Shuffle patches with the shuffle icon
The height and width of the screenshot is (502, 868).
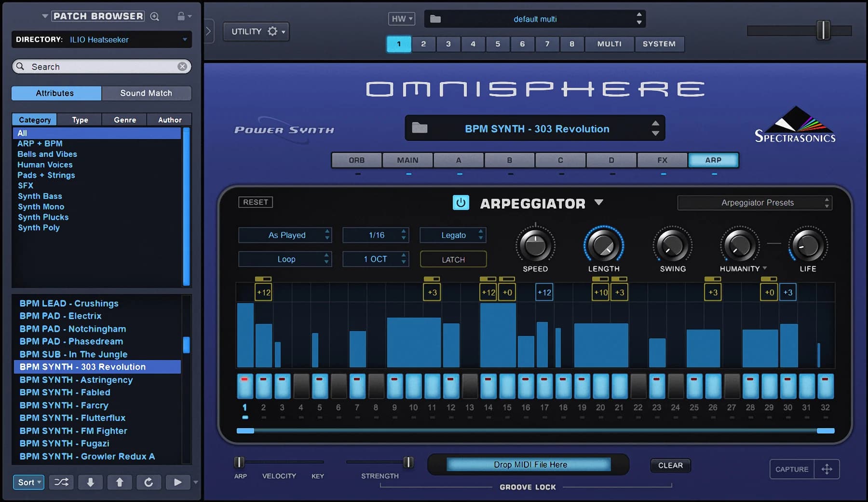tap(61, 482)
